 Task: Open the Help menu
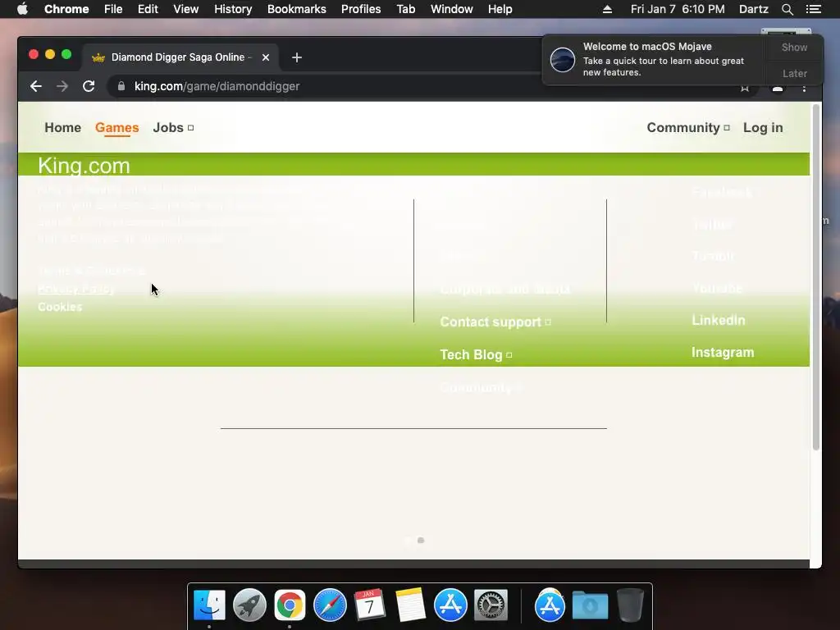[500, 9]
